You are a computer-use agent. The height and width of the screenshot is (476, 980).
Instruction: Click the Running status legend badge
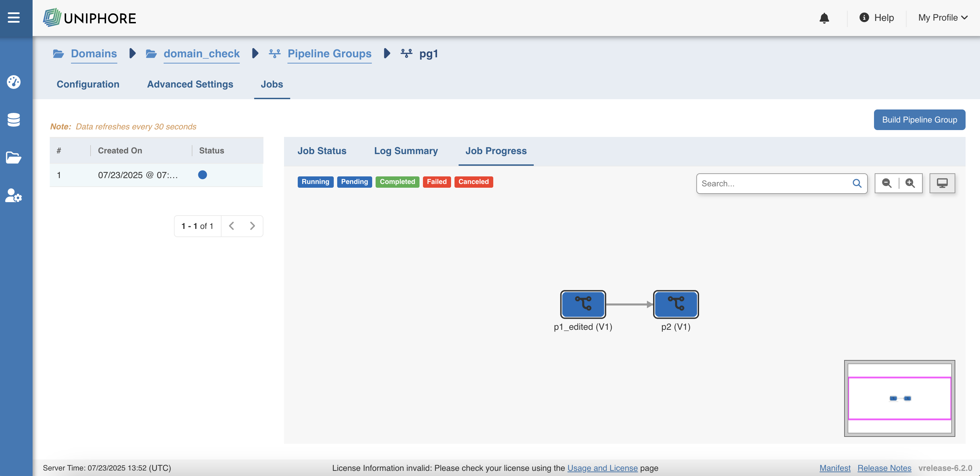tap(315, 182)
